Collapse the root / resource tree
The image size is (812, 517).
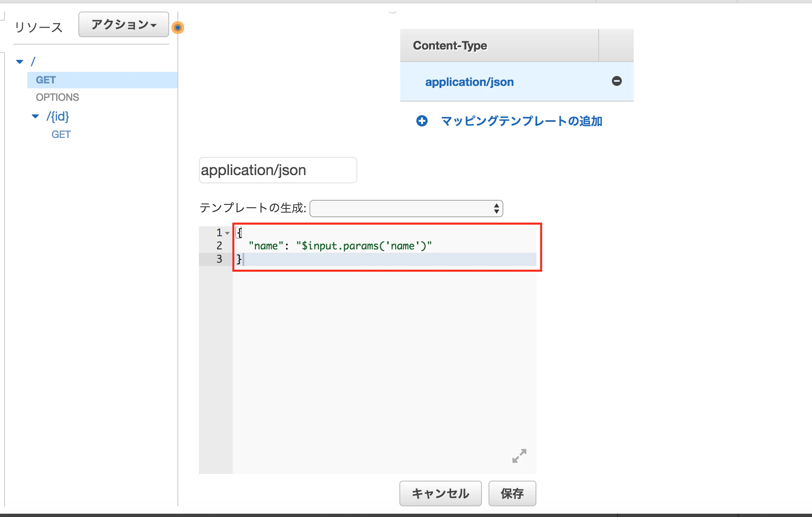tap(20, 62)
